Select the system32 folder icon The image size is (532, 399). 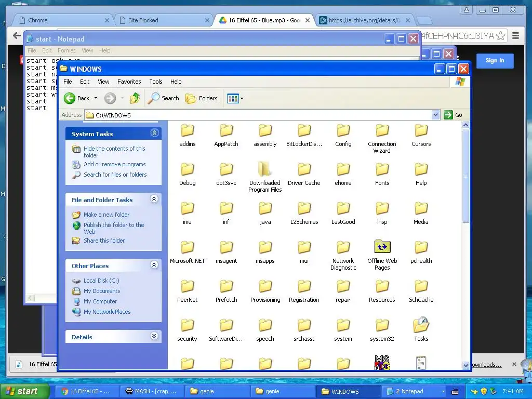[382, 325]
